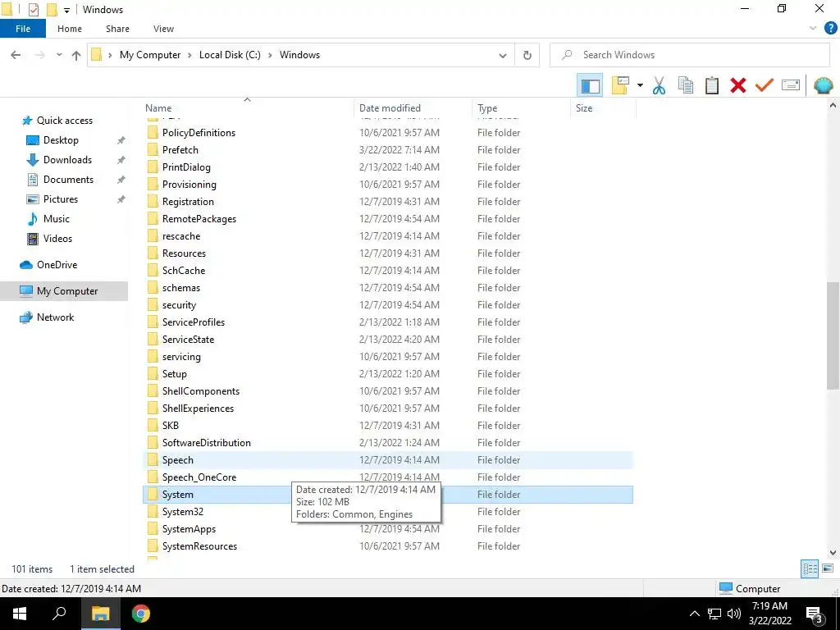Click the orange checkmark Properties icon
Screen dimensions: 840x630
pyautogui.click(x=765, y=85)
